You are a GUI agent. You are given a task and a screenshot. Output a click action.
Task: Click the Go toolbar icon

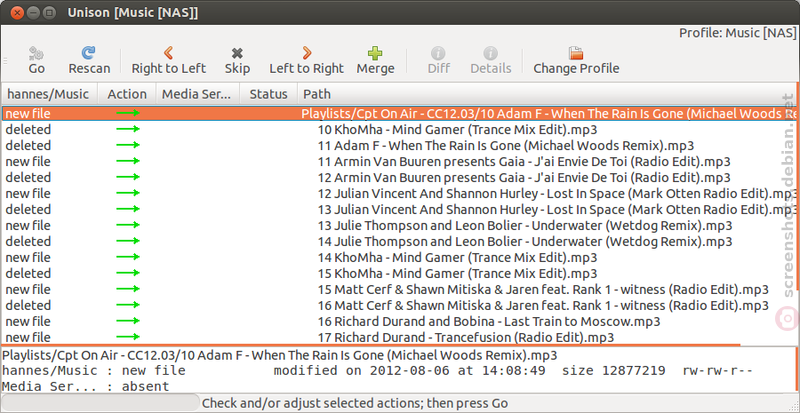coord(36,53)
